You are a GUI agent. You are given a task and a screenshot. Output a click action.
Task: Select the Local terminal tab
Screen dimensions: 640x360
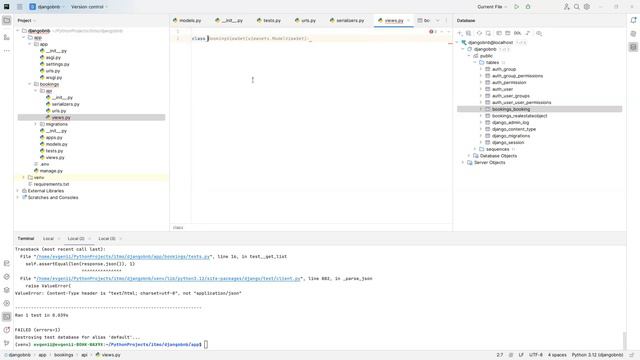[x=48, y=238]
